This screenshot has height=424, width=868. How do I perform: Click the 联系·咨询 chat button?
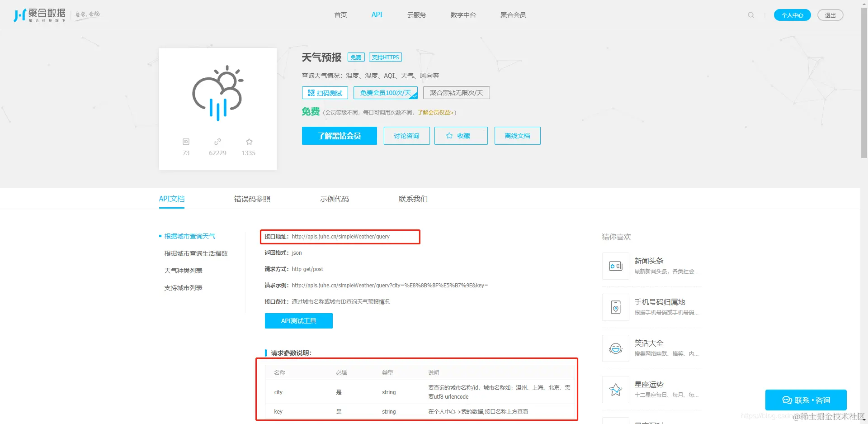(x=806, y=400)
